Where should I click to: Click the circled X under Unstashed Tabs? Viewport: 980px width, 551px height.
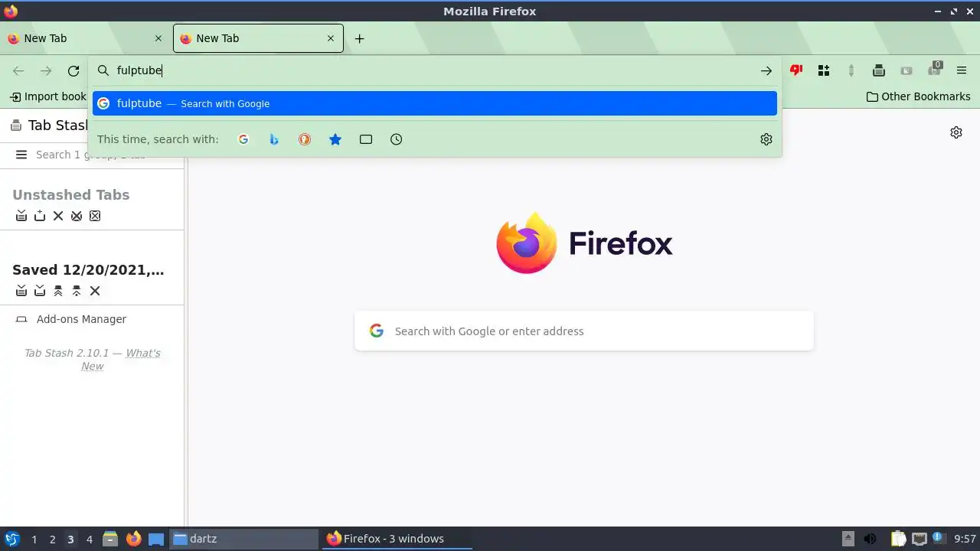(x=77, y=216)
